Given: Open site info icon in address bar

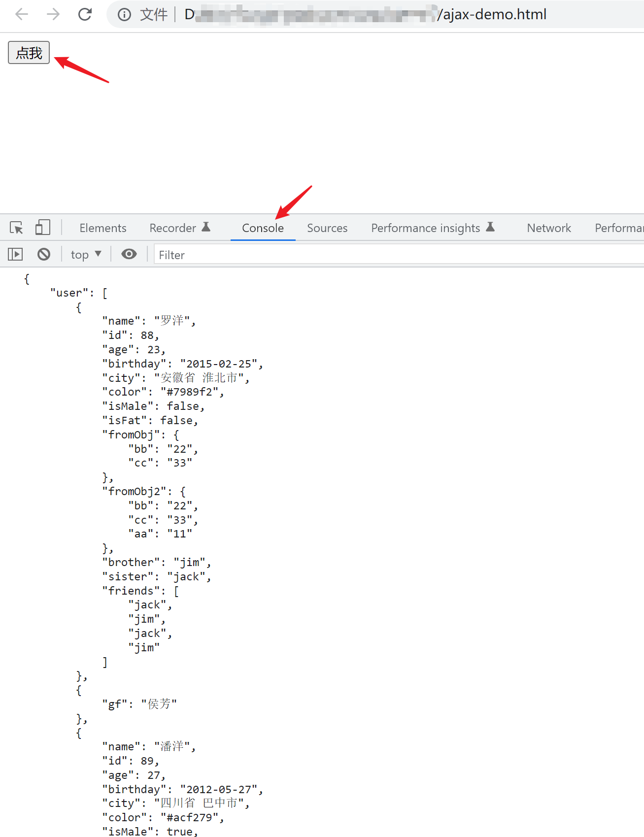Looking at the screenshot, I should coord(124,15).
